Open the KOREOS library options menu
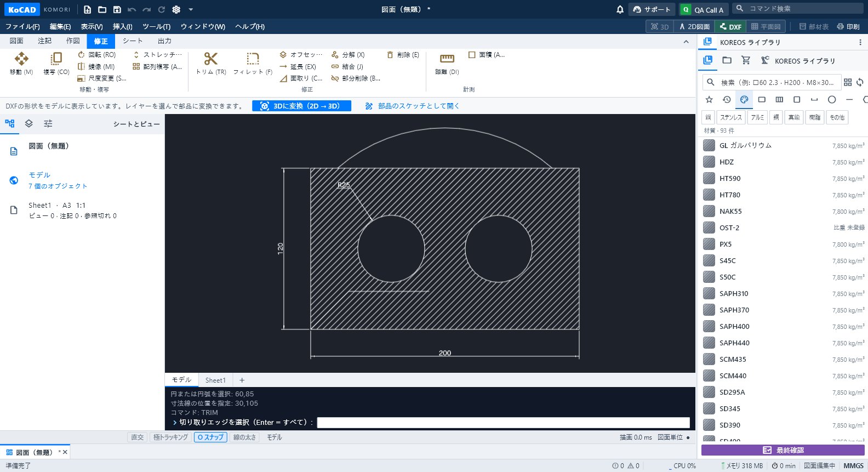Screen dimensions: 868x472 click(x=860, y=42)
